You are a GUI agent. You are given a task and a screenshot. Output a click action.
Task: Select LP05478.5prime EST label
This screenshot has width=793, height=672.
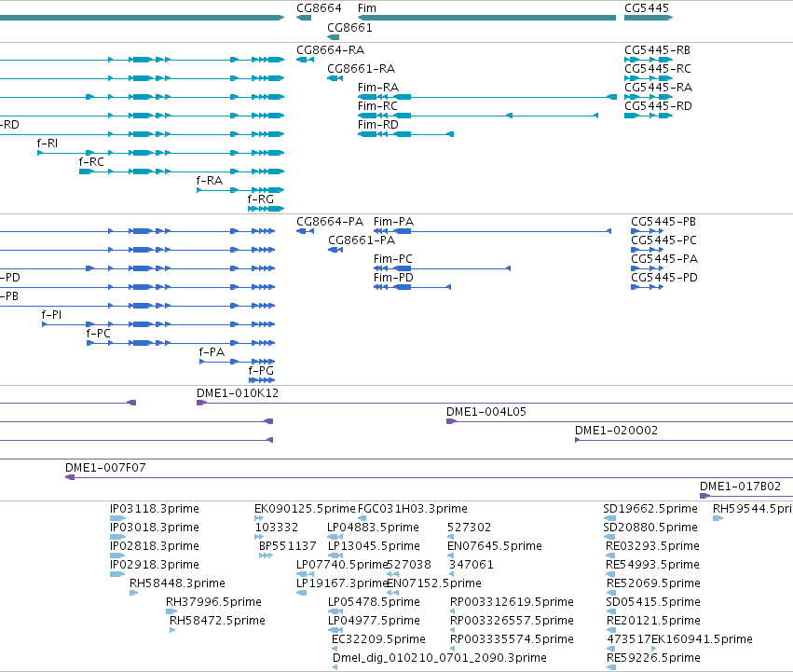374,602
